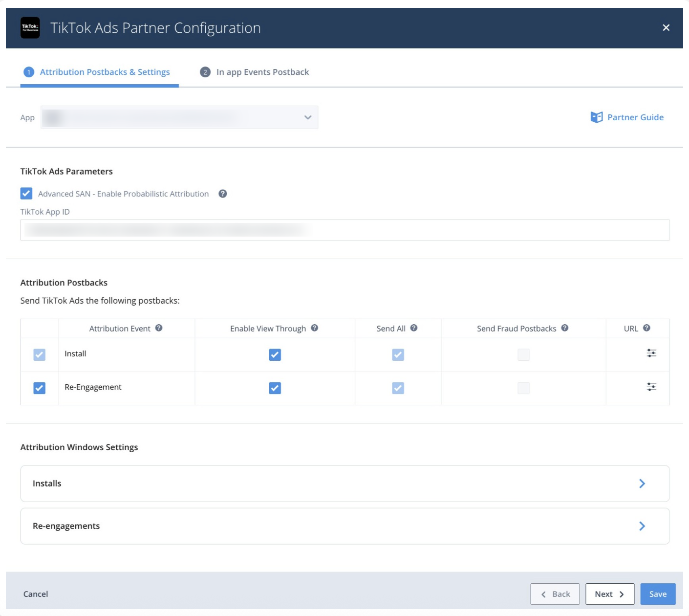Open URL settings sliders for Install row
The image size is (689, 616).
coord(651,353)
